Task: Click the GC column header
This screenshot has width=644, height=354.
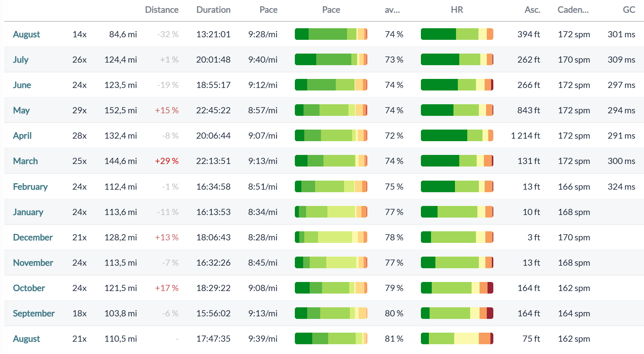Action: 629,10
